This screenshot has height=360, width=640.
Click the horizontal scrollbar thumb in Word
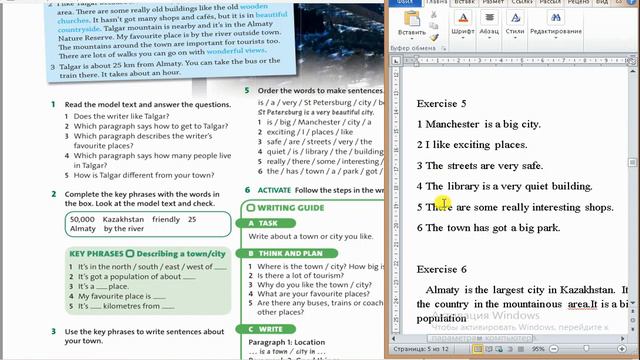pyautogui.click(x=480, y=338)
